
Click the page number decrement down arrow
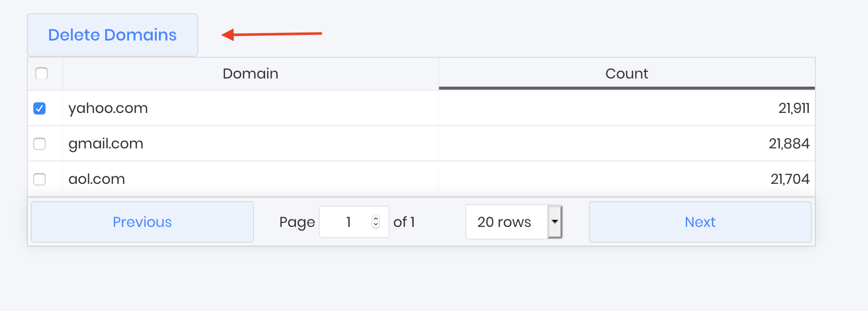click(376, 225)
